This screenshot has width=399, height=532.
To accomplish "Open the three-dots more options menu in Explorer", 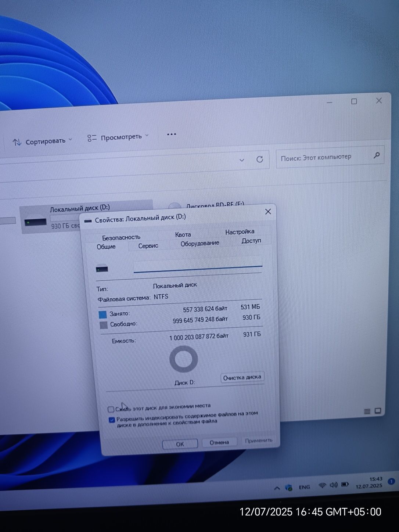I will (171, 134).
